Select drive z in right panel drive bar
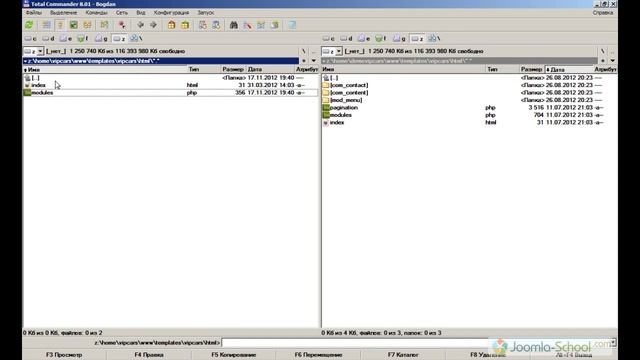 pyautogui.click(x=417, y=38)
